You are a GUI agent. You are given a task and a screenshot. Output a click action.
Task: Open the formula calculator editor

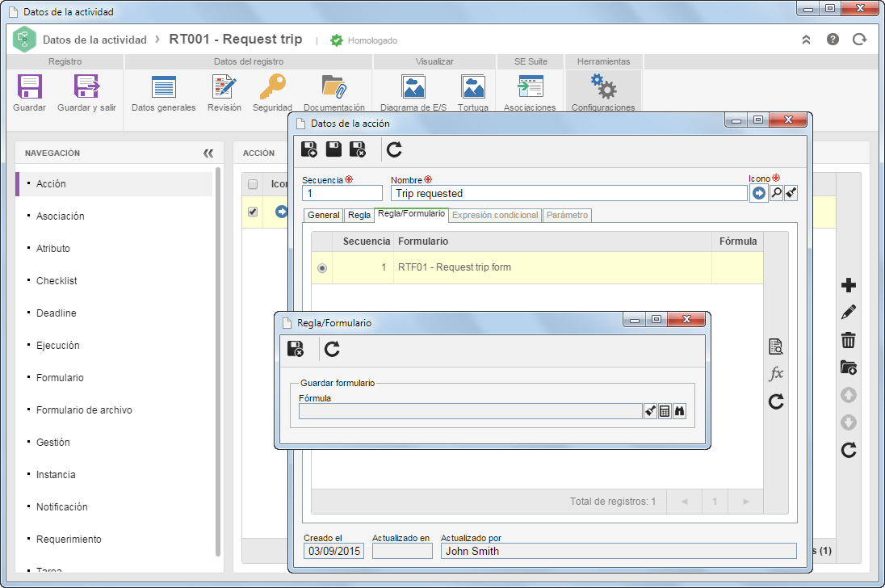tap(665, 411)
